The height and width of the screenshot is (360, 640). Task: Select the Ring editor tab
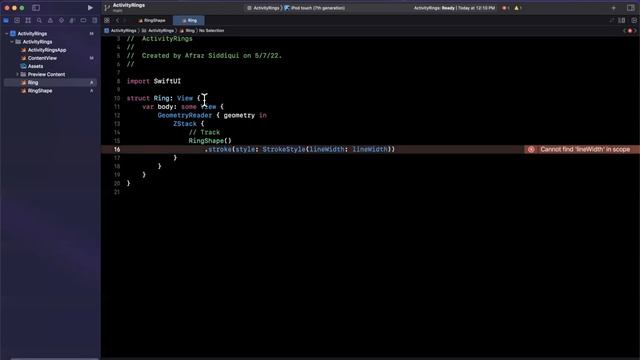tap(189, 20)
